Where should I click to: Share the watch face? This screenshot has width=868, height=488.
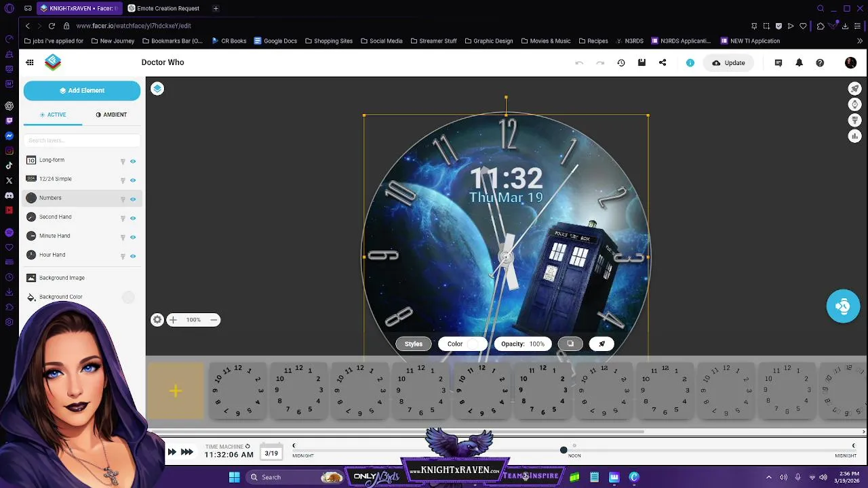click(x=663, y=62)
